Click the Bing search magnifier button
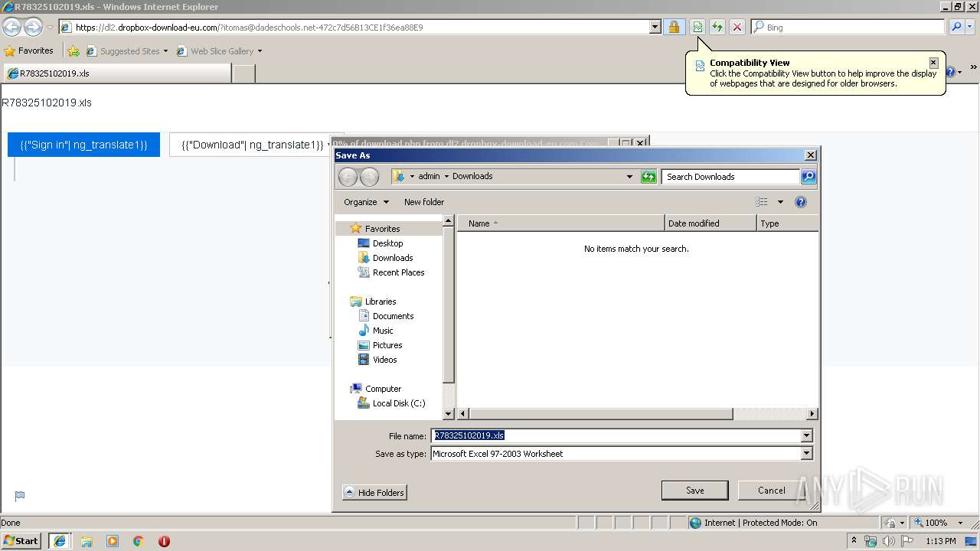 point(956,27)
